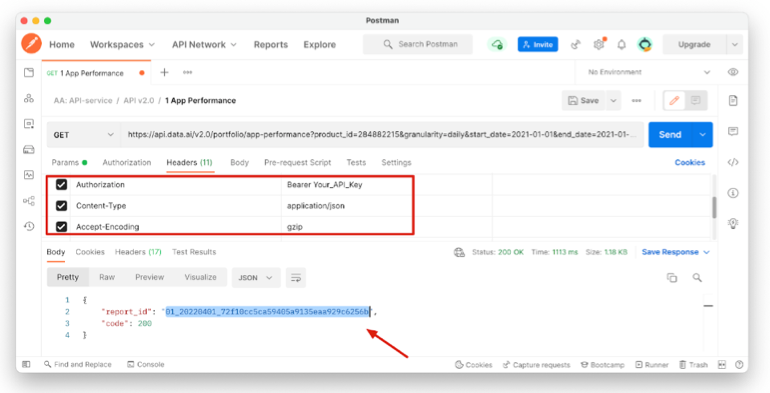Change the GET method dropdown
770x393 pixels.
tap(83, 135)
